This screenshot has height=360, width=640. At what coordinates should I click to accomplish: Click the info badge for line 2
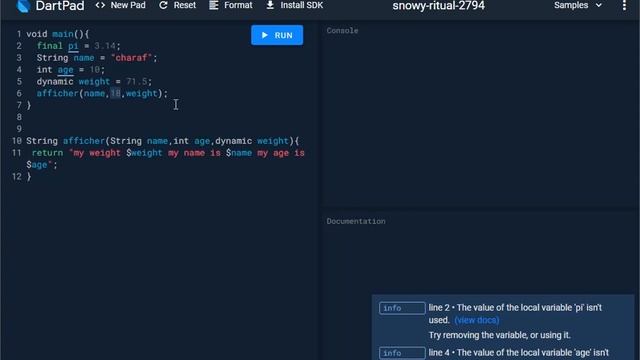[x=402, y=308]
